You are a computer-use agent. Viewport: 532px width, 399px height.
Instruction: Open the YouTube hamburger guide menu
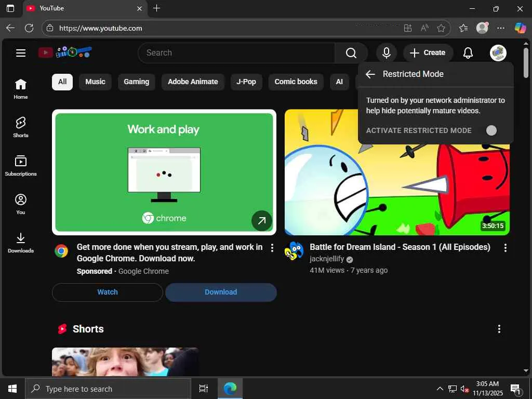(x=21, y=53)
